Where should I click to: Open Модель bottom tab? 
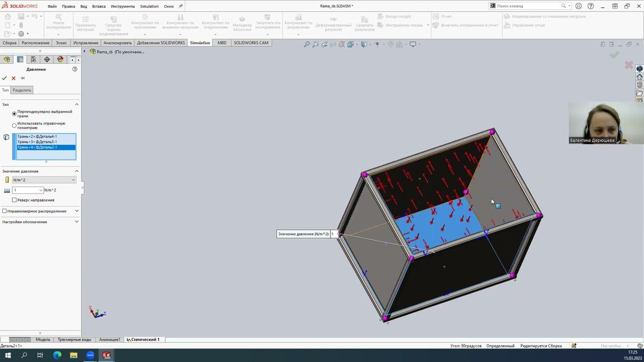(x=43, y=339)
